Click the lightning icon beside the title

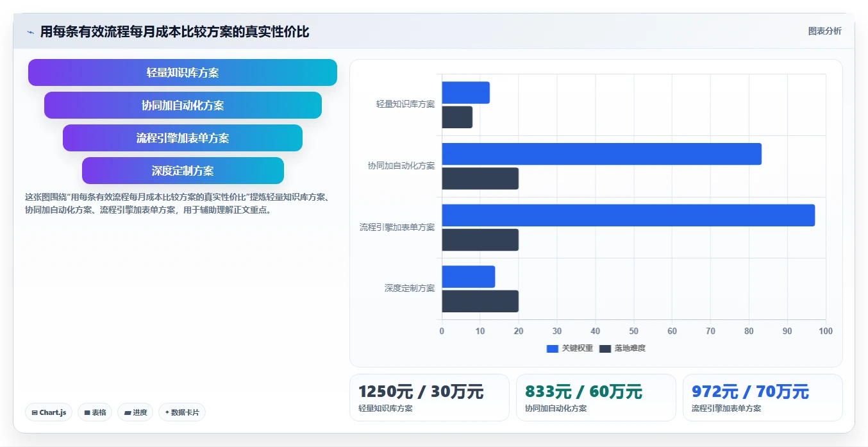[31, 31]
